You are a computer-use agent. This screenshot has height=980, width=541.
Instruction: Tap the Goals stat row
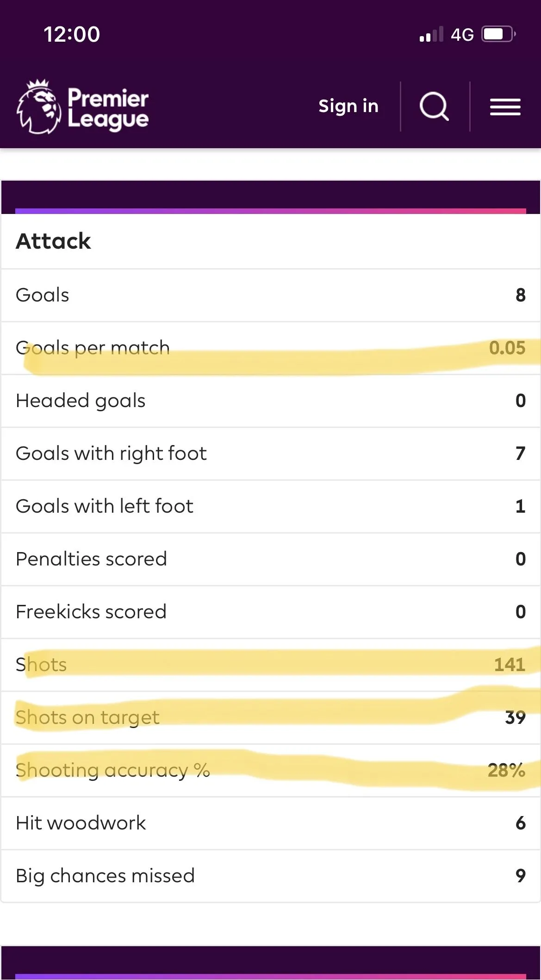coord(270,295)
